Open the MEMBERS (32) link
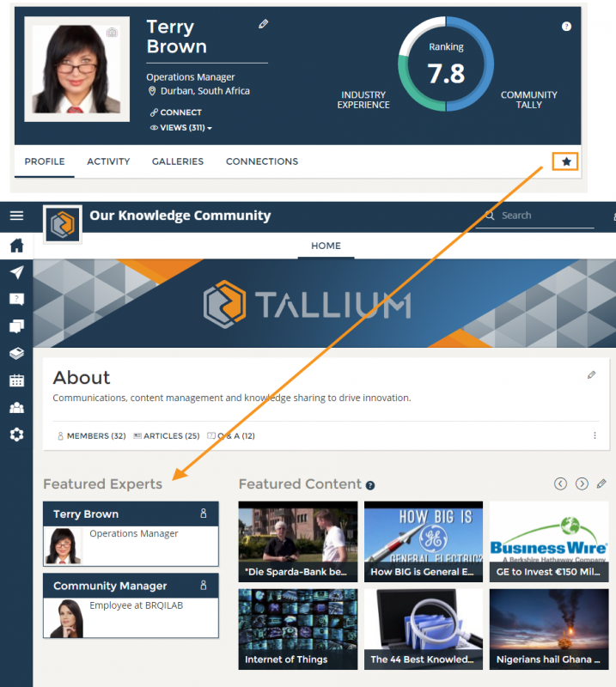 (91, 436)
